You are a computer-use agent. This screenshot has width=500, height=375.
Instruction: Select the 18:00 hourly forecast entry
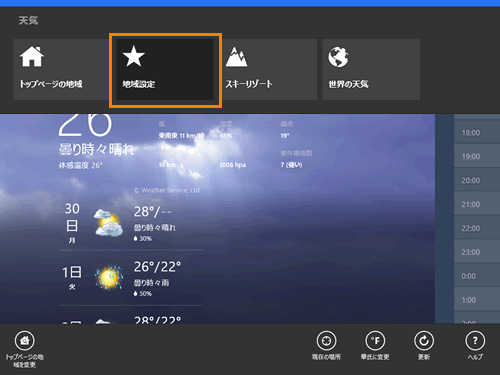(x=477, y=132)
